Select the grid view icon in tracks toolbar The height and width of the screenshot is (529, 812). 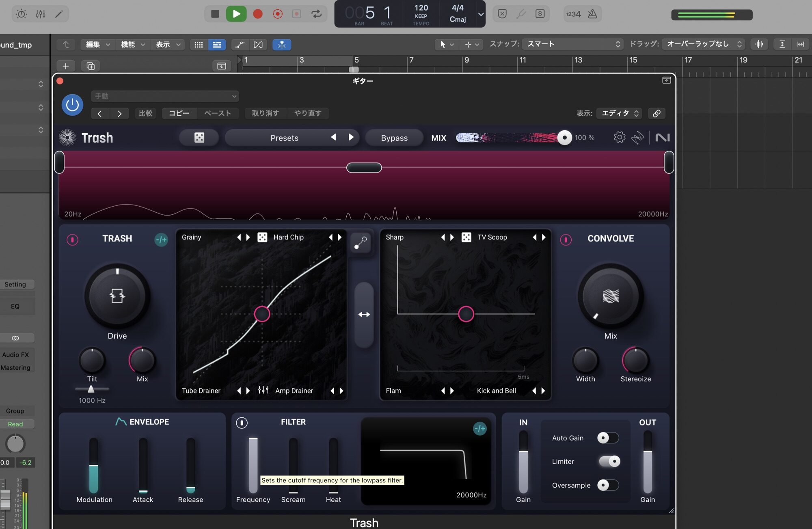[x=199, y=45]
